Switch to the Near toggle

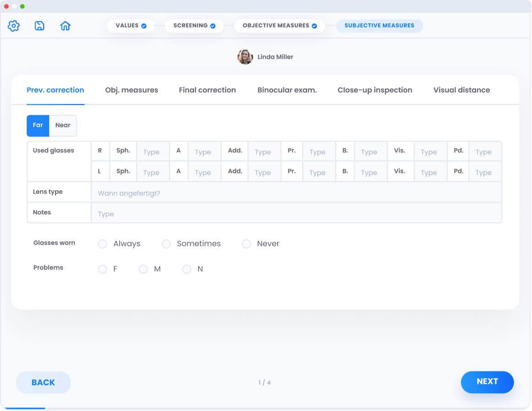point(63,126)
